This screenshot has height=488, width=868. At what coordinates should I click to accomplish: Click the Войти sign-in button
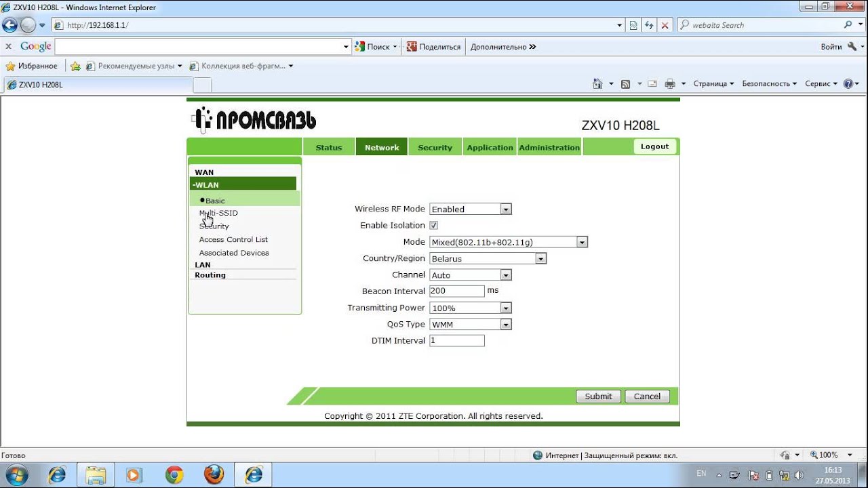click(831, 47)
